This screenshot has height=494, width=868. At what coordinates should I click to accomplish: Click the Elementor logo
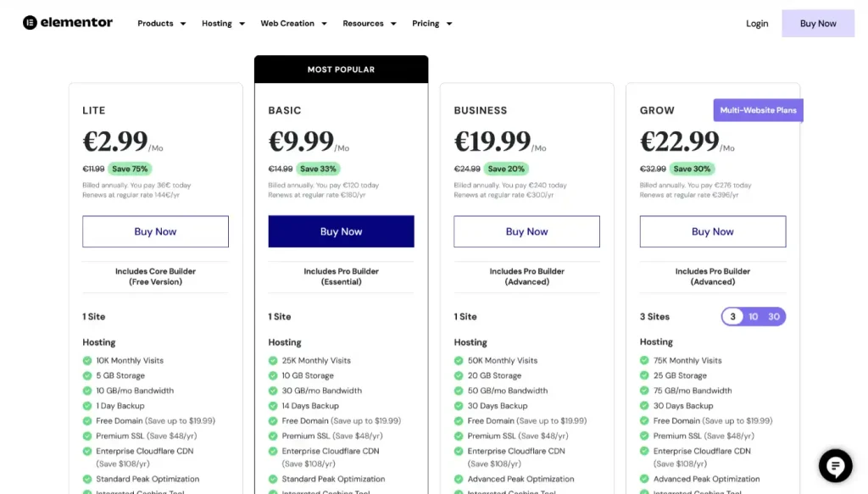click(68, 23)
